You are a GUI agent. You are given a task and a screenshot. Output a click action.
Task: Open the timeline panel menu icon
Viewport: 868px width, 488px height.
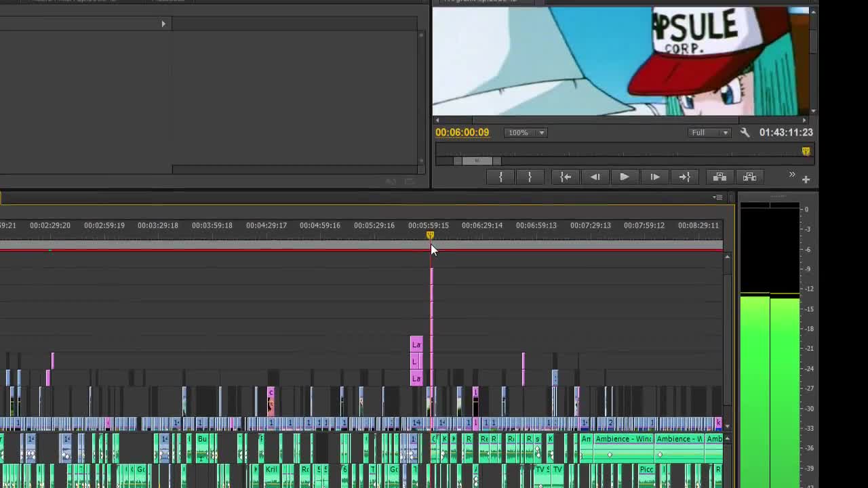(x=717, y=197)
